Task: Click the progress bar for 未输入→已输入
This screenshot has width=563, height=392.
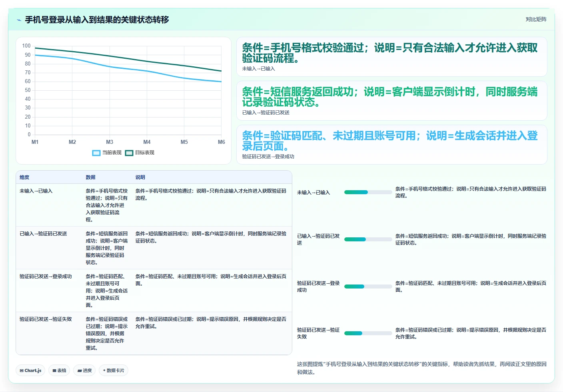Action: pyautogui.click(x=368, y=192)
